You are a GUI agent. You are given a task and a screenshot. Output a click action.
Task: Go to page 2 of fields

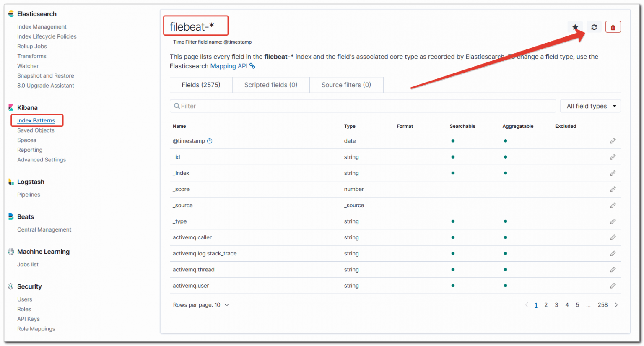(x=546, y=305)
